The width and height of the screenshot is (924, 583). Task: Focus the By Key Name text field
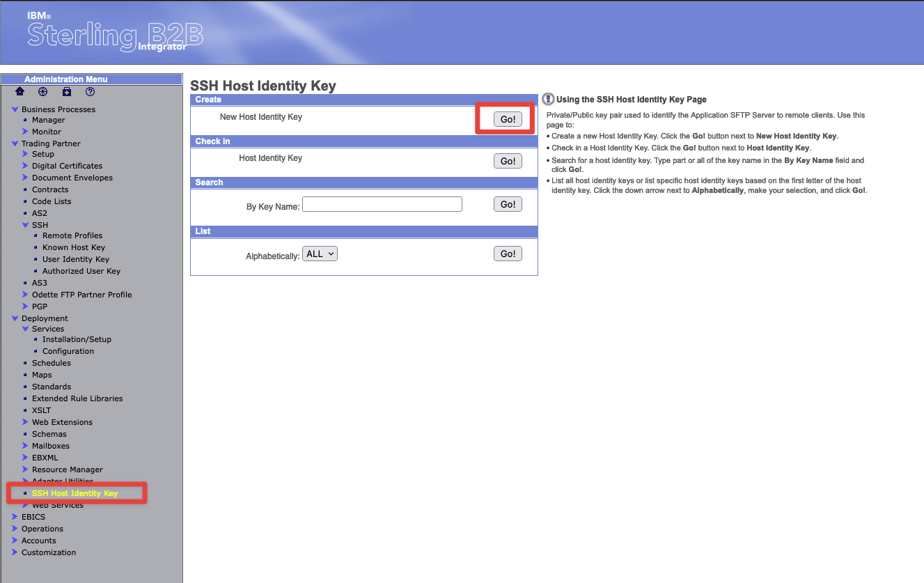click(x=382, y=204)
